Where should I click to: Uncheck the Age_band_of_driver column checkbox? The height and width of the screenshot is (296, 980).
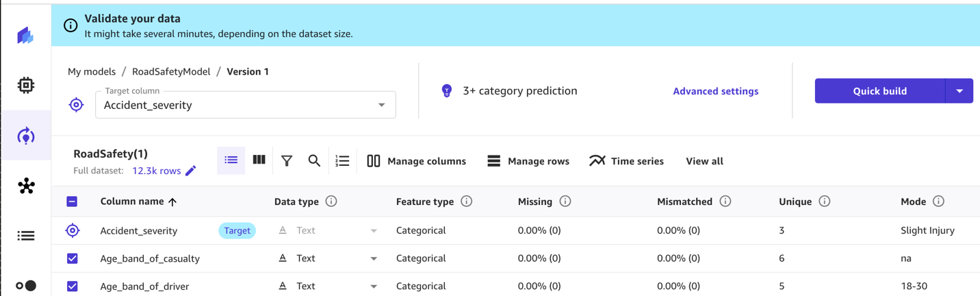click(x=72, y=286)
